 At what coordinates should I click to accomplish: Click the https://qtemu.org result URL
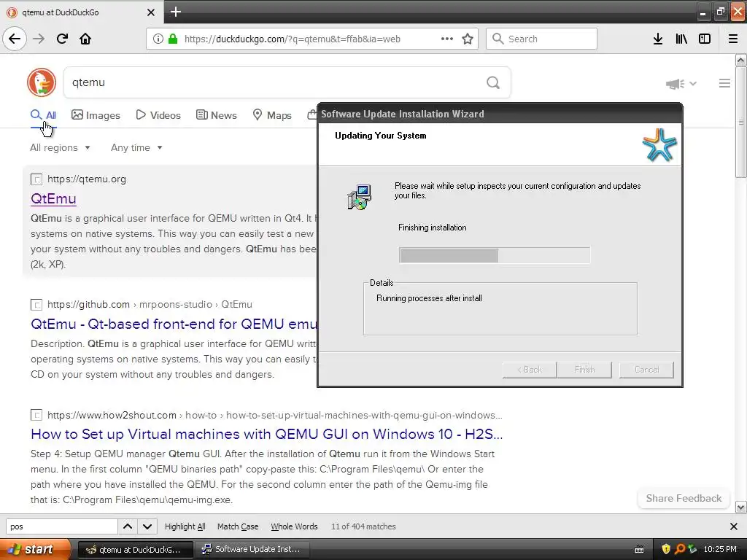pyautogui.click(x=87, y=179)
